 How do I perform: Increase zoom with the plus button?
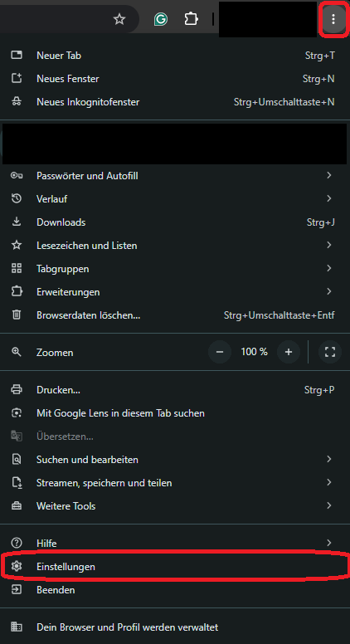[289, 352]
